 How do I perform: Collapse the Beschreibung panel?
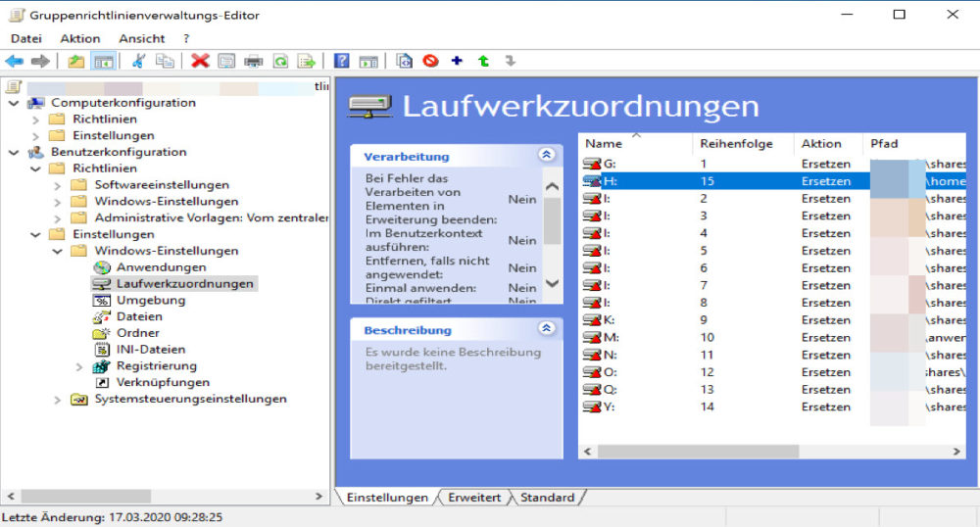coord(546,329)
